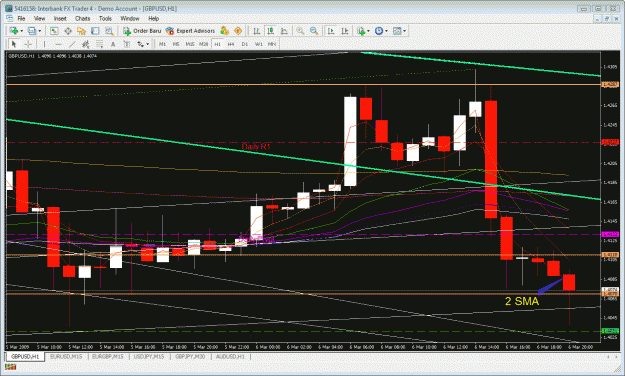Click the icon right of Expert Advisors

click(x=225, y=31)
